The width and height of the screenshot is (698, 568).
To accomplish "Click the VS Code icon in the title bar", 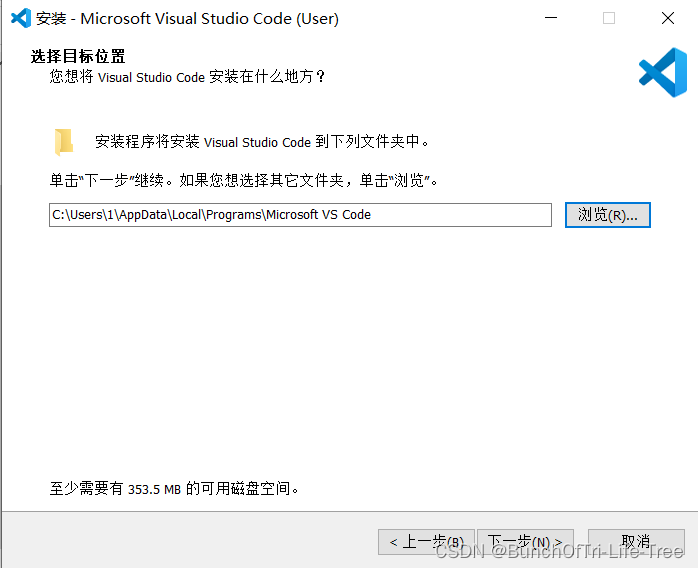I will [20, 18].
